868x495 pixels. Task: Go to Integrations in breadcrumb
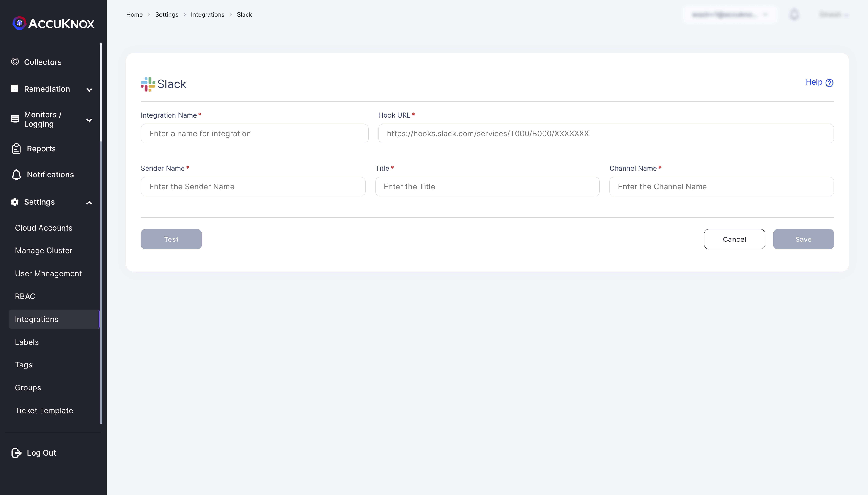(207, 14)
